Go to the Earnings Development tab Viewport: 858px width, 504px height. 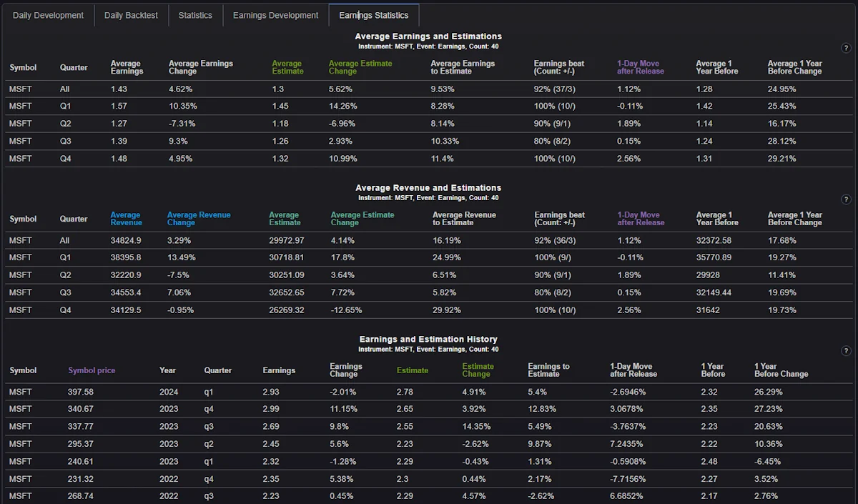tap(275, 15)
